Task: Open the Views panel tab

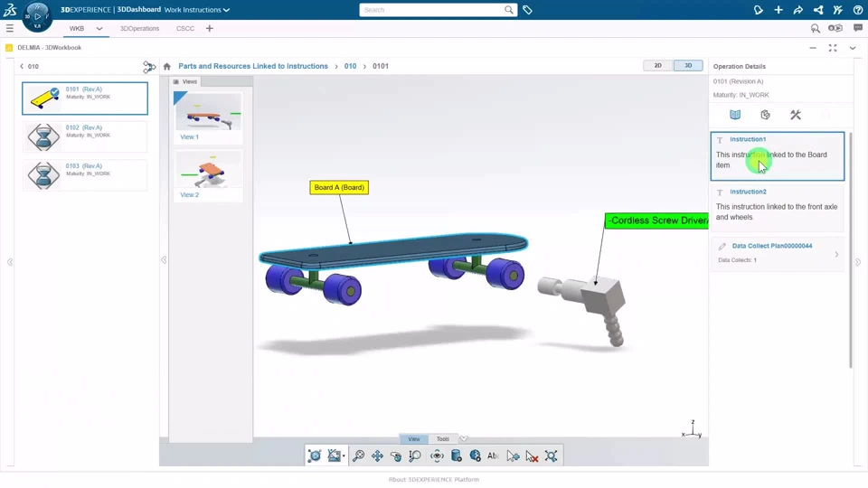Action: coord(184,81)
